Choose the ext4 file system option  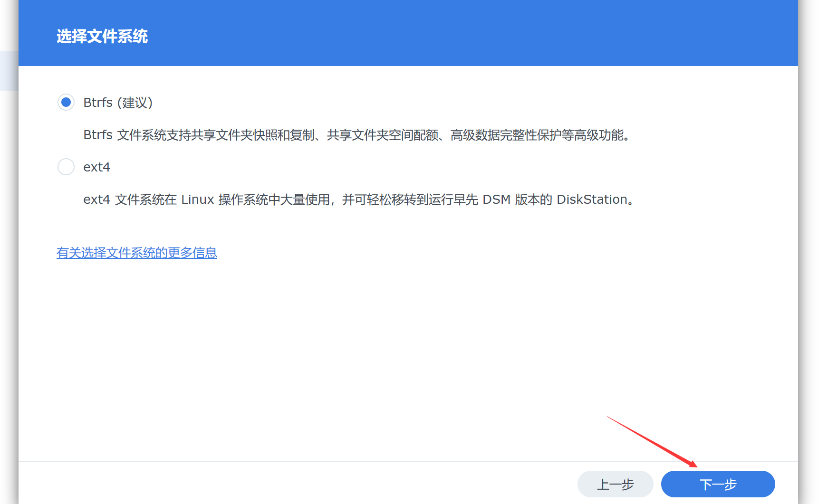point(66,167)
